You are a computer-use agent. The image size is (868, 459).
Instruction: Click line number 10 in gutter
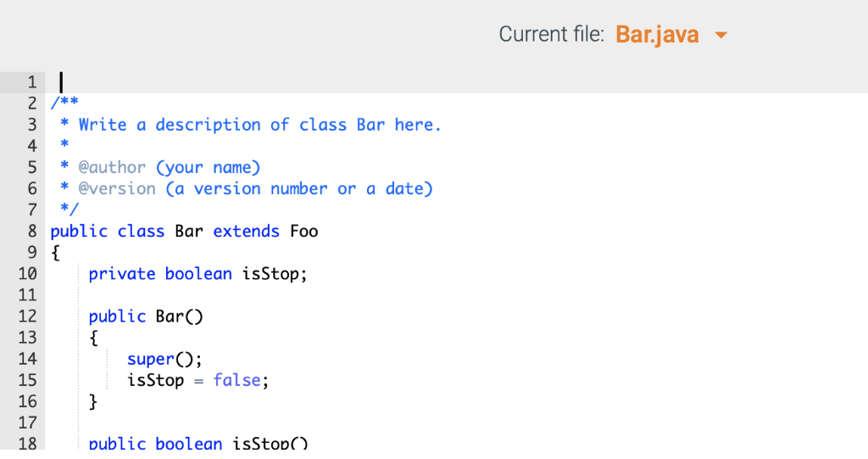[28, 274]
